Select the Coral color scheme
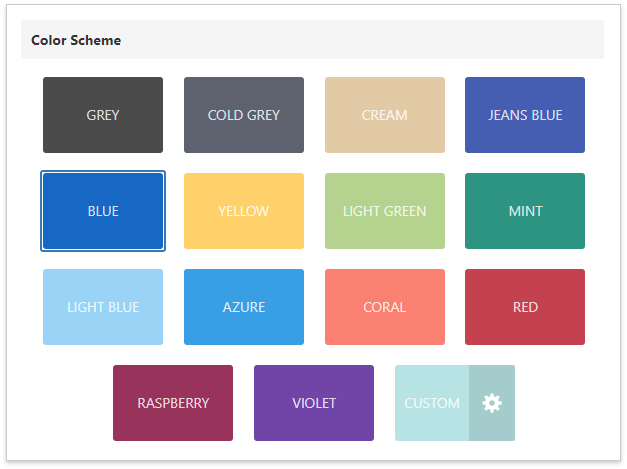The height and width of the screenshot is (469, 627). pyautogui.click(x=385, y=307)
